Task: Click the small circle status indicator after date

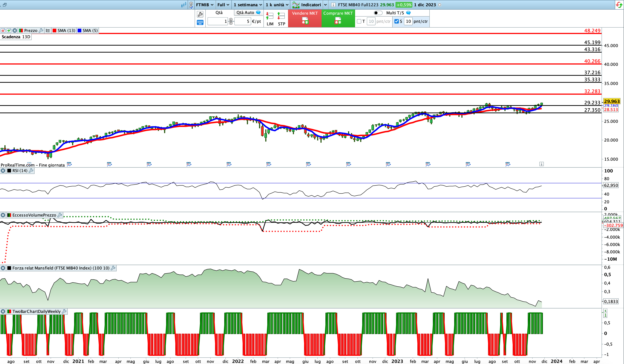Action: coord(440,5)
